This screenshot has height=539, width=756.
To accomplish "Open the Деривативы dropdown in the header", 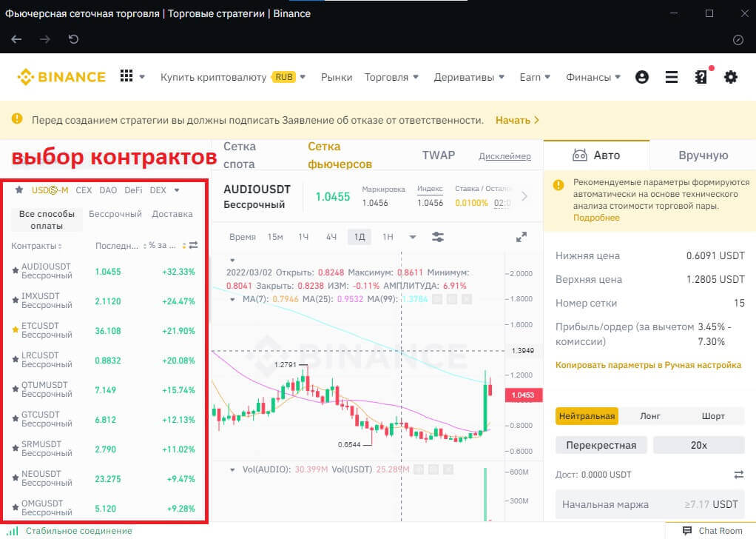I will coord(469,77).
